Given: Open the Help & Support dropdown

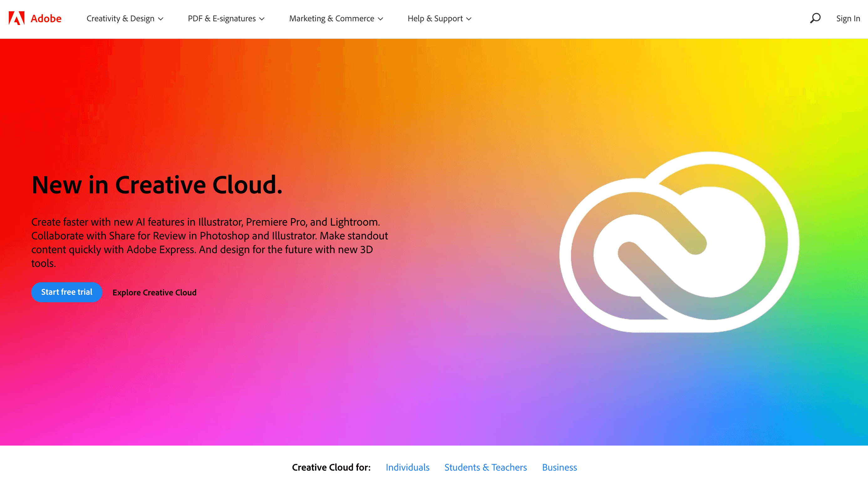Looking at the screenshot, I should (x=439, y=18).
